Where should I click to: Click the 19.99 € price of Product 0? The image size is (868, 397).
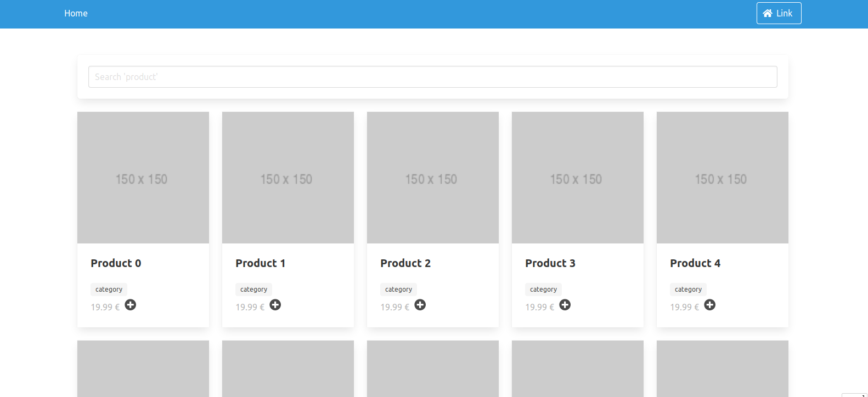(x=105, y=307)
